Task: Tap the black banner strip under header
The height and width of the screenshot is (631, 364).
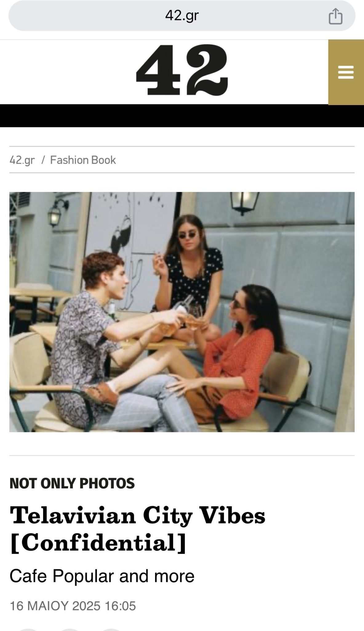Action: pos(182,116)
